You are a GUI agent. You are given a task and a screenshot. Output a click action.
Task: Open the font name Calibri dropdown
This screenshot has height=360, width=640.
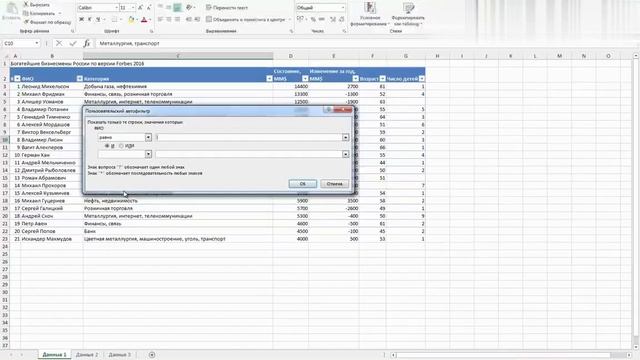tap(116, 8)
